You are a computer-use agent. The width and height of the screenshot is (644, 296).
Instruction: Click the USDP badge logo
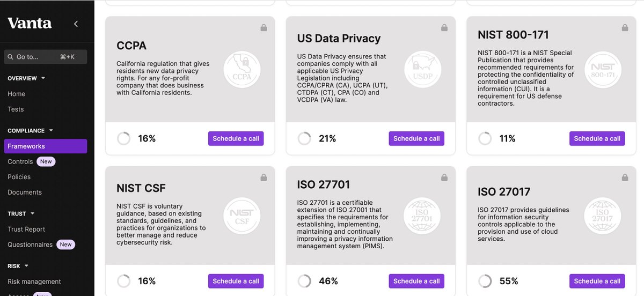(422, 70)
